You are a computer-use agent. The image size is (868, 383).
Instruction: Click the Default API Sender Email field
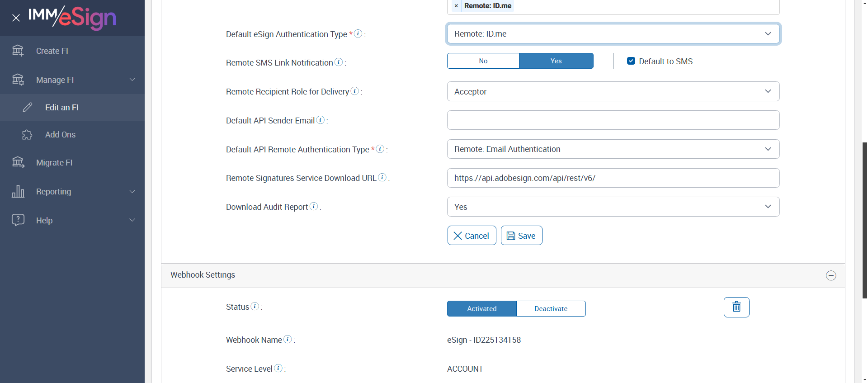pos(613,120)
